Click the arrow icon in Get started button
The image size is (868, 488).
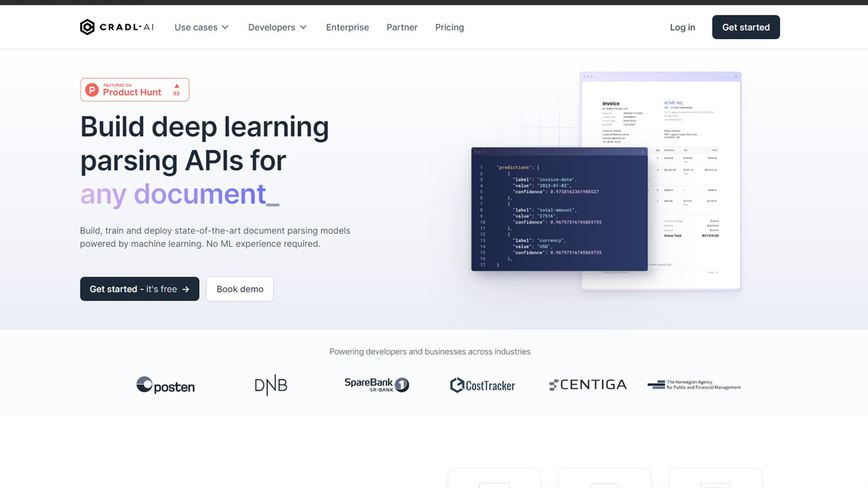(x=187, y=289)
